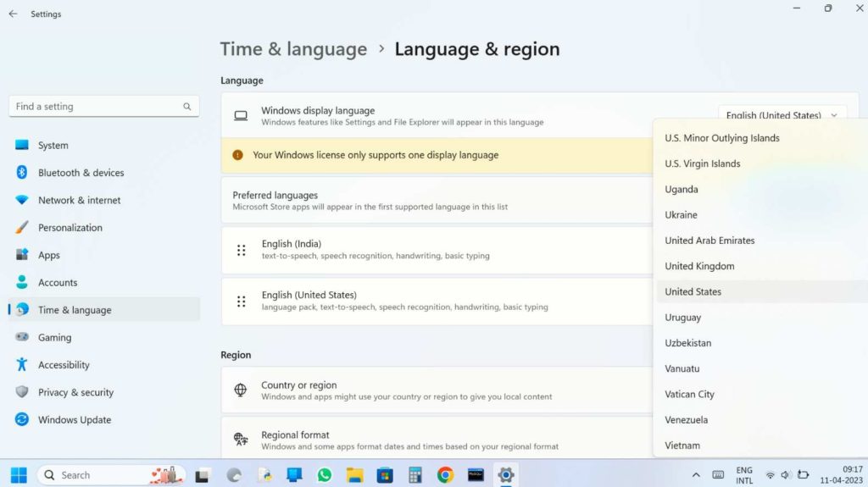868x487 pixels.
Task: Click the Network & internet Wi-Fi icon
Action: [x=22, y=201]
